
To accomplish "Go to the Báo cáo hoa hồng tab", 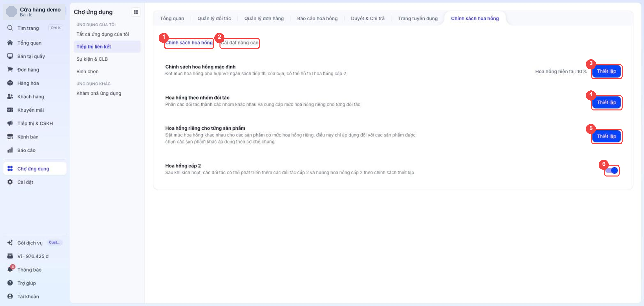I will pyautogui.click(x=317, y=18).
